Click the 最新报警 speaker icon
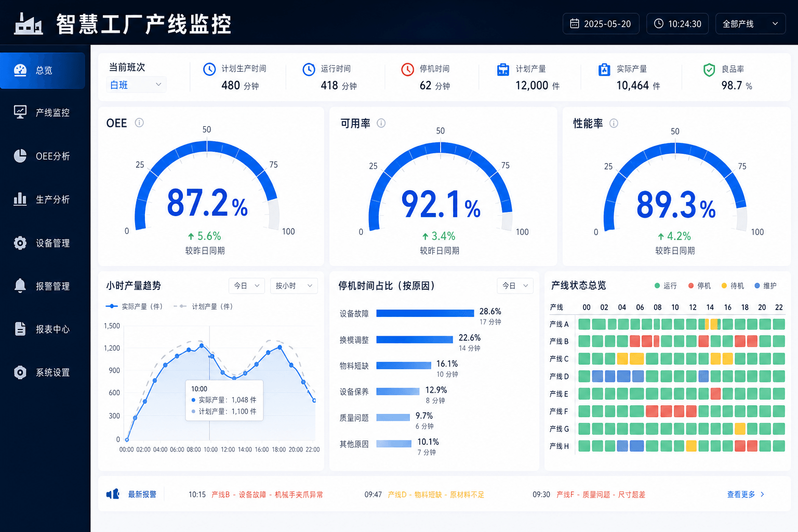The height and width of the screenshot is (532, 798). tap(113, 494)
